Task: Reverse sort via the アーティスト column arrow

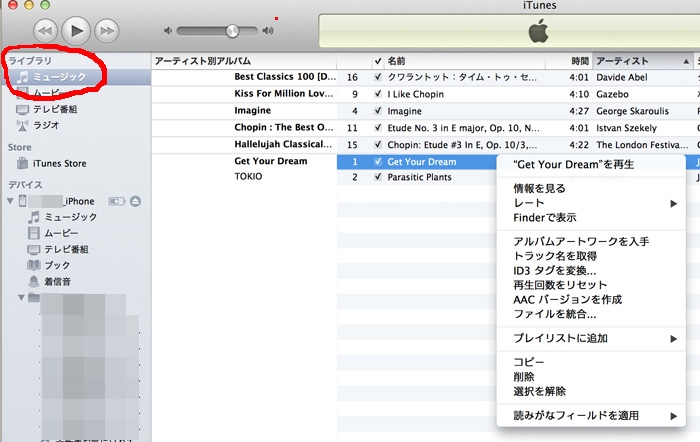Action: coord(686,61)
